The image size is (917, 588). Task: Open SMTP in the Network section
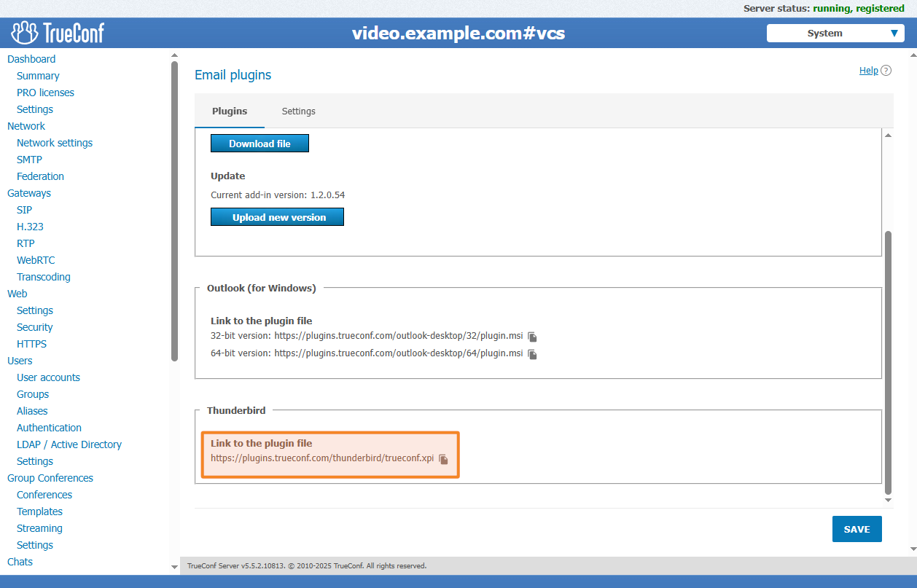pyautogui.click(x=29, y=160)
